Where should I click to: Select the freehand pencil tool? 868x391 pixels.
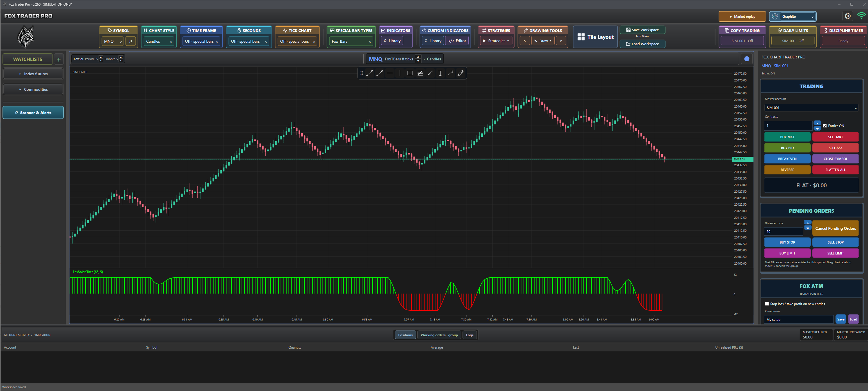point(460,73)
